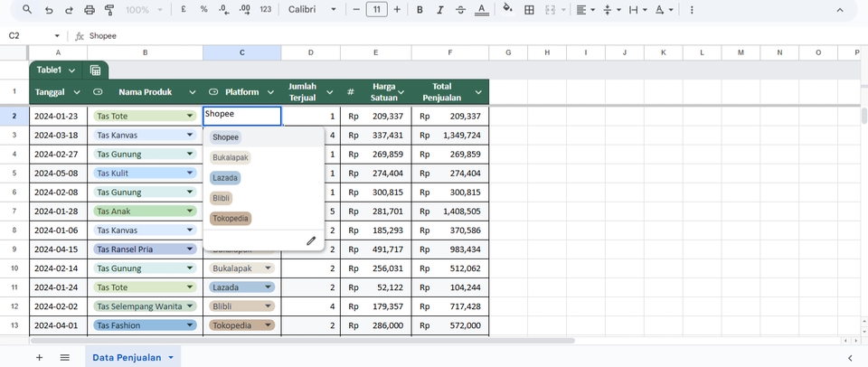Open text wrapping options

pos(637,10)
